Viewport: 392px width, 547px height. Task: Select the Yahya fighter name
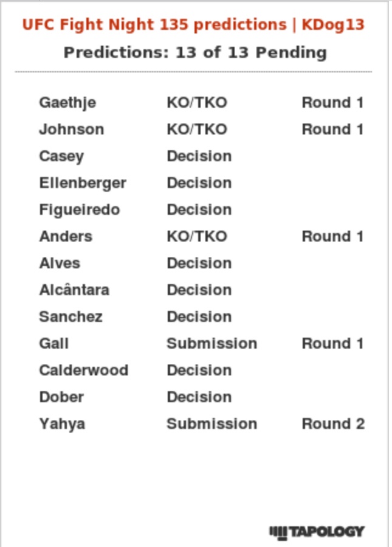62,424
